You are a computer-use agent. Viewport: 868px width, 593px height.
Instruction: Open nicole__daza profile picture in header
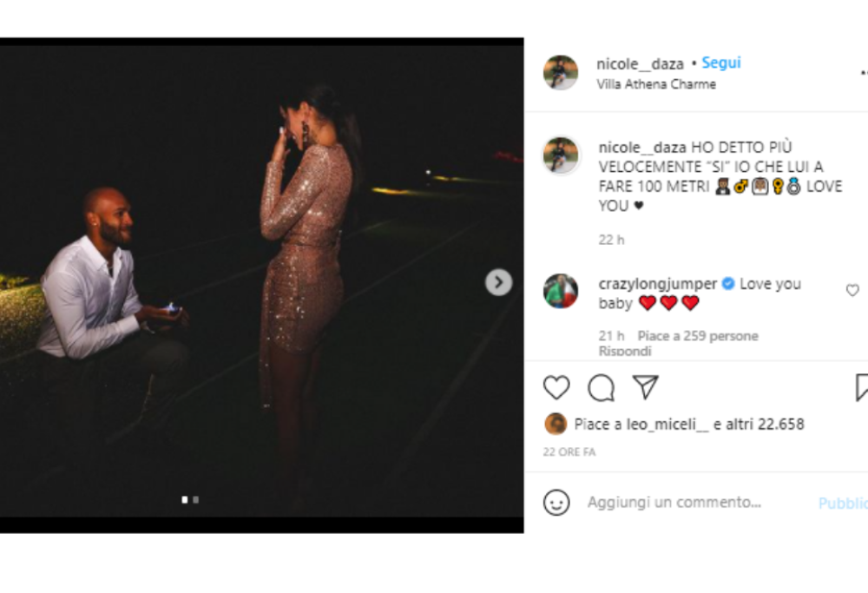tap(561, 73)
